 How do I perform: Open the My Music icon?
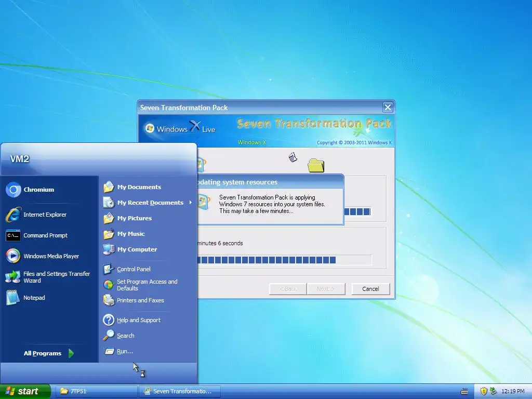point(109,234)
